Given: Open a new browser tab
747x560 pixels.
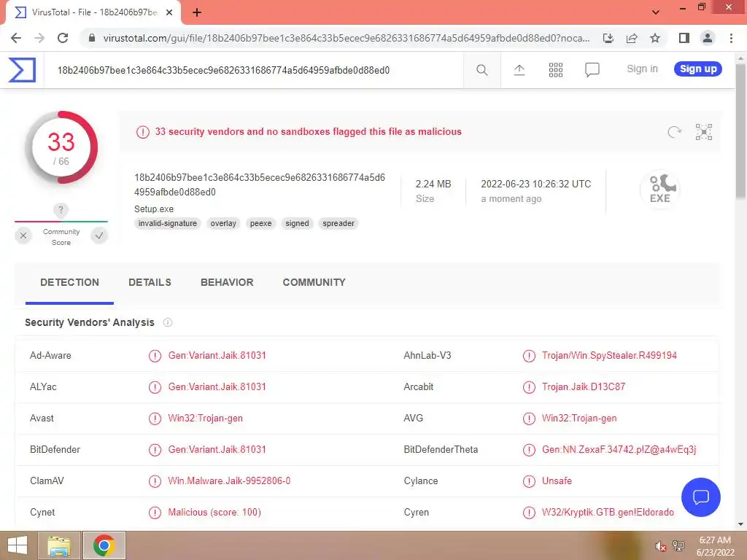Looking at the screenshot, I should 197,12.
